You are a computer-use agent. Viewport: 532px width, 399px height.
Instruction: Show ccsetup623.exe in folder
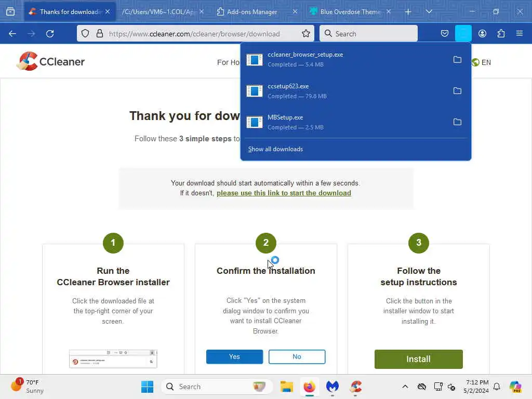tap(457, 91)
